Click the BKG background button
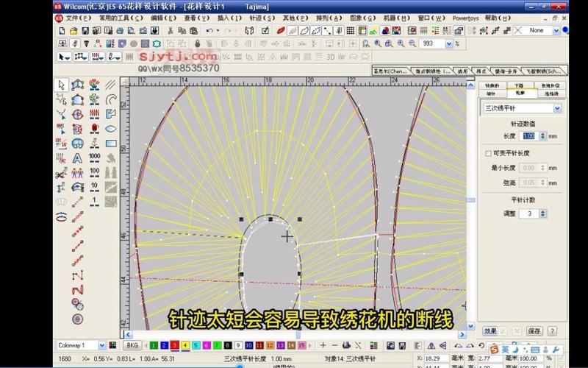 tap(132, 345)
